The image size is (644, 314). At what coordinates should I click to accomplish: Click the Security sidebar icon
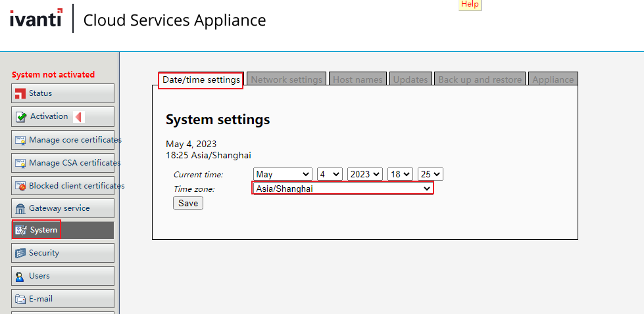[20, 253]
